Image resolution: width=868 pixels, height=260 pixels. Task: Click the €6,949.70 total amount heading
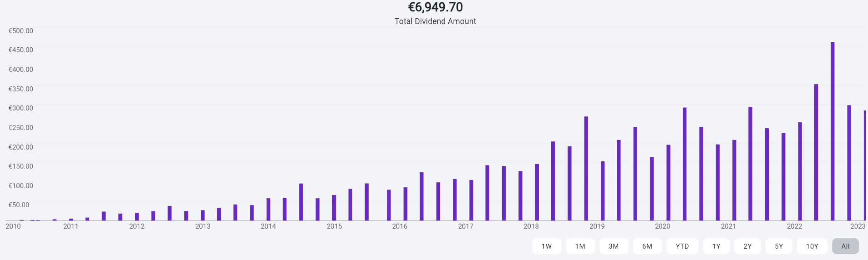tap(435, 7)
